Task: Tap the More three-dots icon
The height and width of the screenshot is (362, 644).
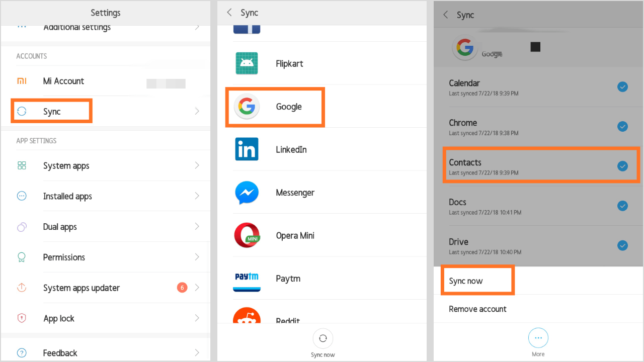Action: [538, 338]
